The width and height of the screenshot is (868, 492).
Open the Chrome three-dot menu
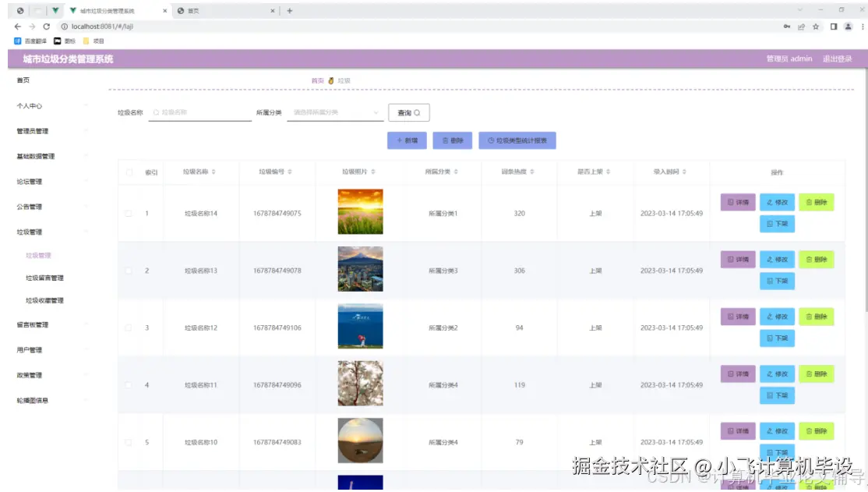863,26
